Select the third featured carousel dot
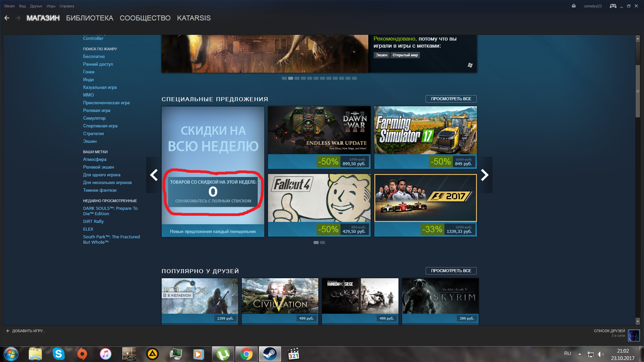The image size is (644, 362). 297,78
